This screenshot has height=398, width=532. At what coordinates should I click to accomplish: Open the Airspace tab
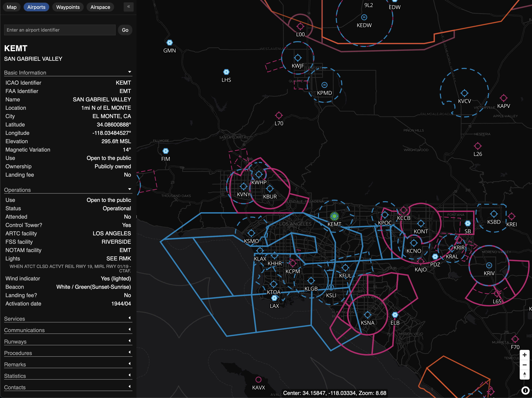point(100,7)
